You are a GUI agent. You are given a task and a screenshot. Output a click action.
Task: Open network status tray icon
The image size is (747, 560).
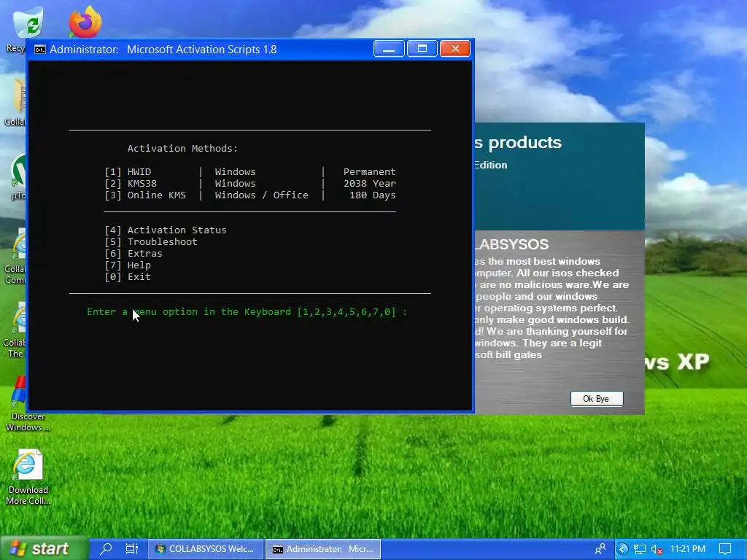[x=639, y=550]
